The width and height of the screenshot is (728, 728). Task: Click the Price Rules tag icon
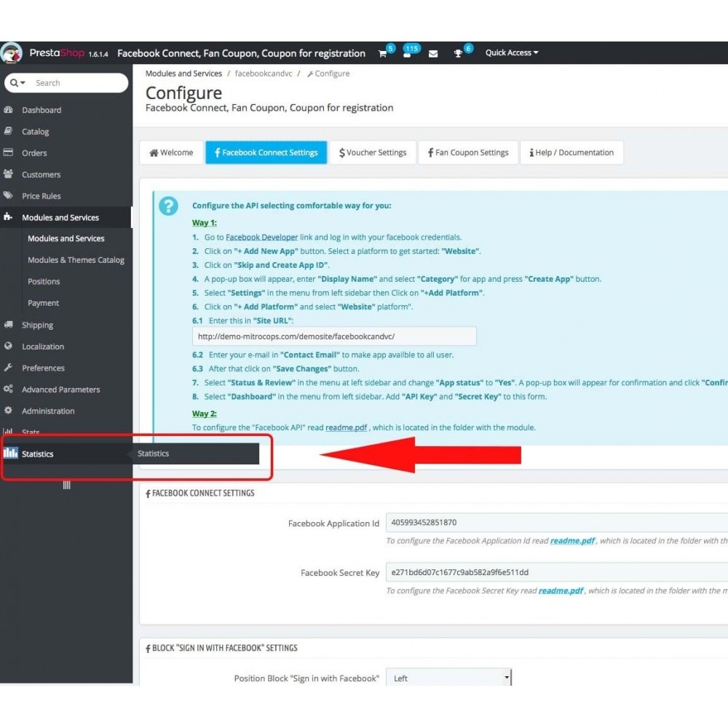[x=8, y=195]
